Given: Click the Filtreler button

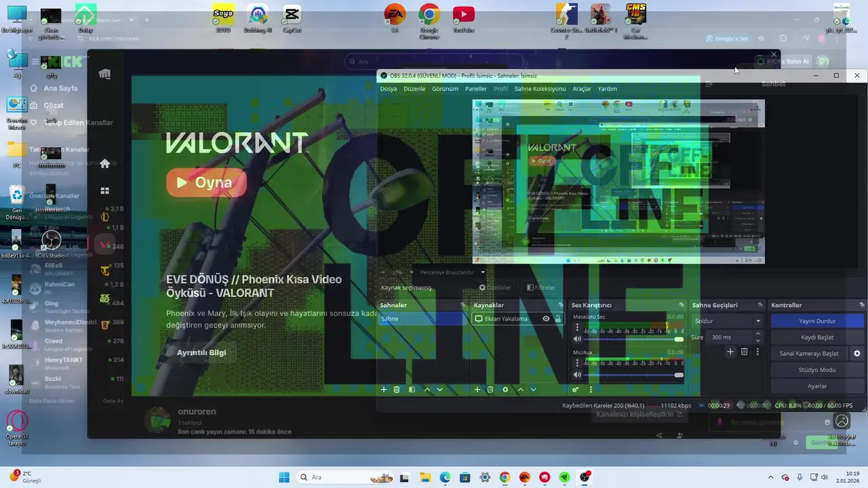Looking at the screenshot, I should pyautogui.click(x=541, y=287).
